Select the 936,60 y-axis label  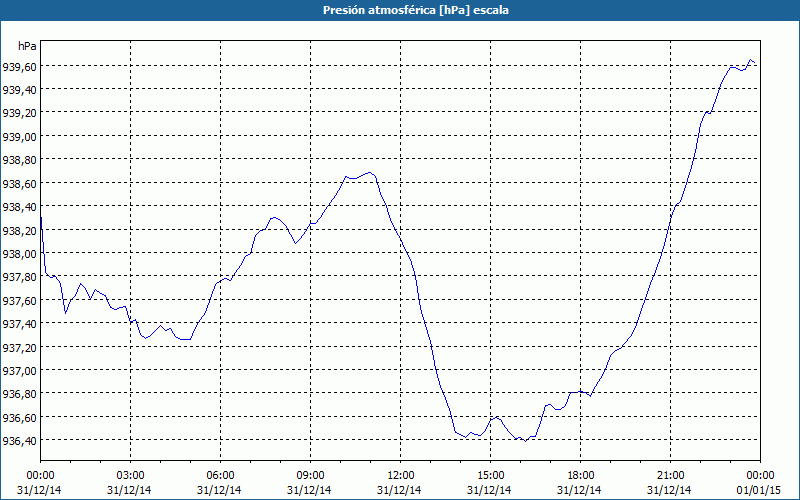click(x=19, y=417)
